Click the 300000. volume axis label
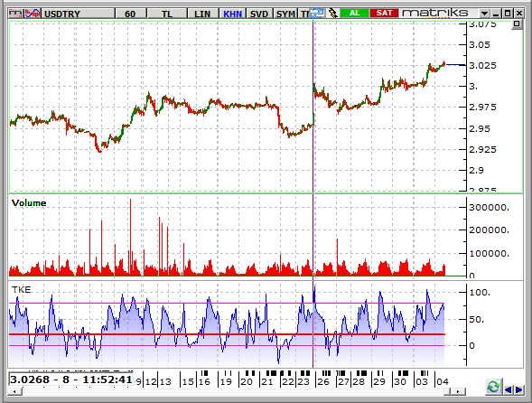This screenshot has width=532, height=403. tap(490, 208)
